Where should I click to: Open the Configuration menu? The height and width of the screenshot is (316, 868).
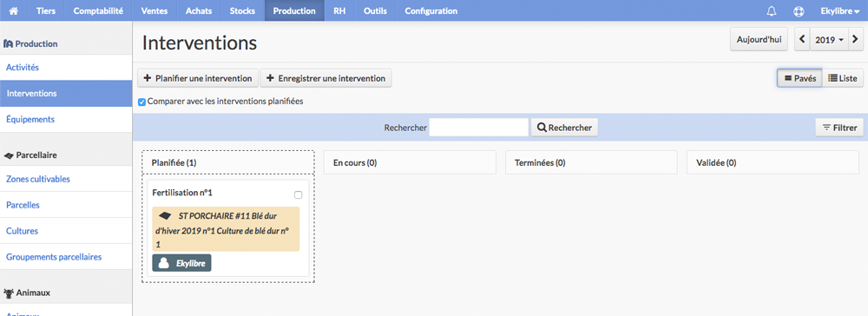[431, 10]
